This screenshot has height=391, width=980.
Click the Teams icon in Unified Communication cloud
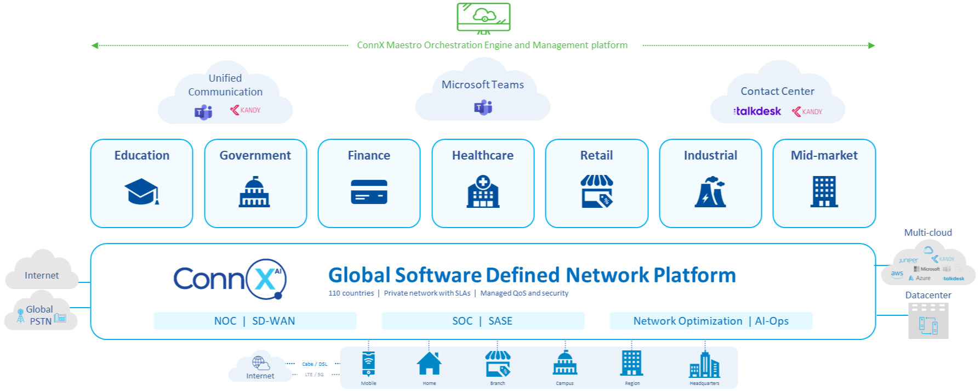click(203, 112)
